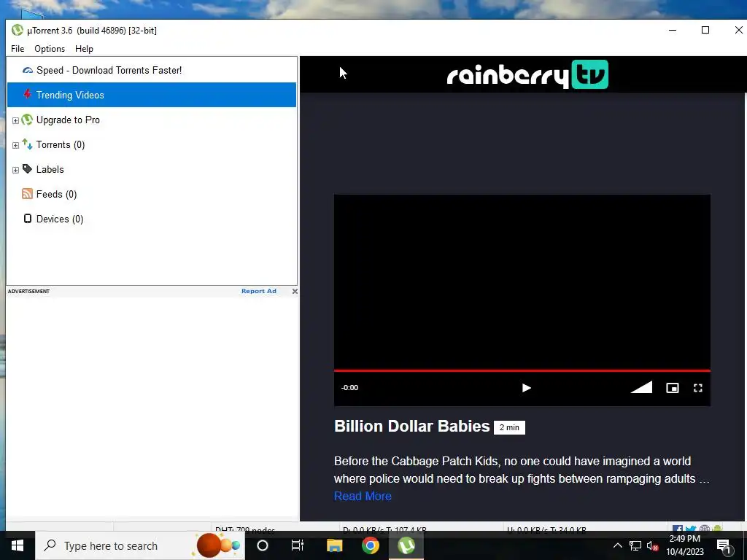Click the network icon in system tray
The image size is (747, 560).
[635, 545]
